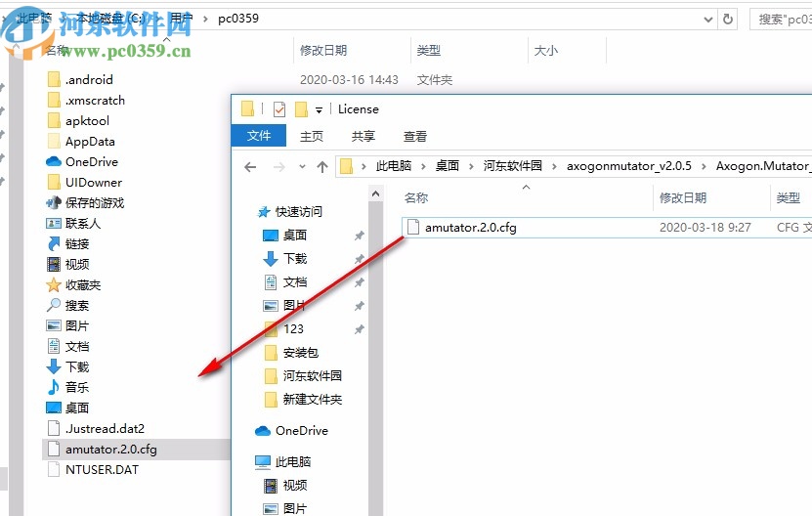
Task: Select NTUSER.DAT file in pc0359 window
Action: click(x=102, y=470)
